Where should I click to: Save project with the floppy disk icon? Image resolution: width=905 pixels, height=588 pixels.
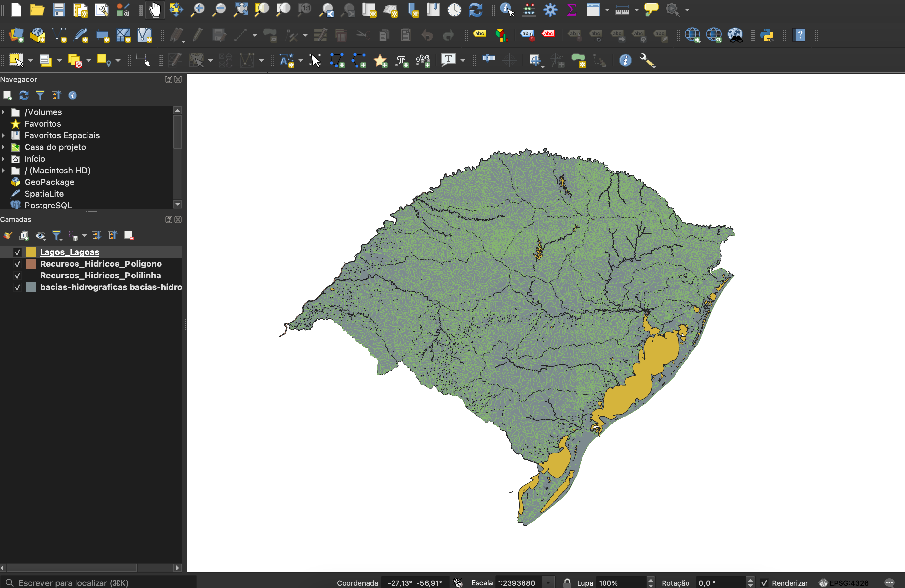pyautogui.click(x=59, y=9)
